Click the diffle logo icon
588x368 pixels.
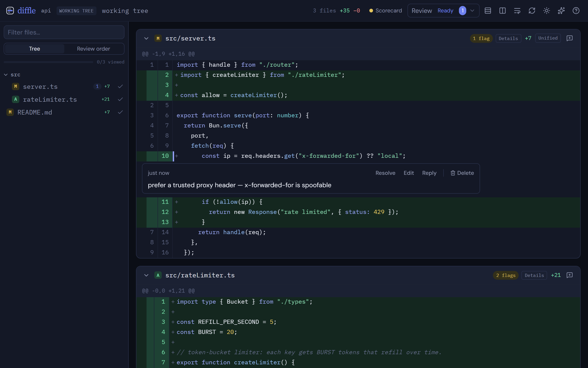(x=10, y=11)
